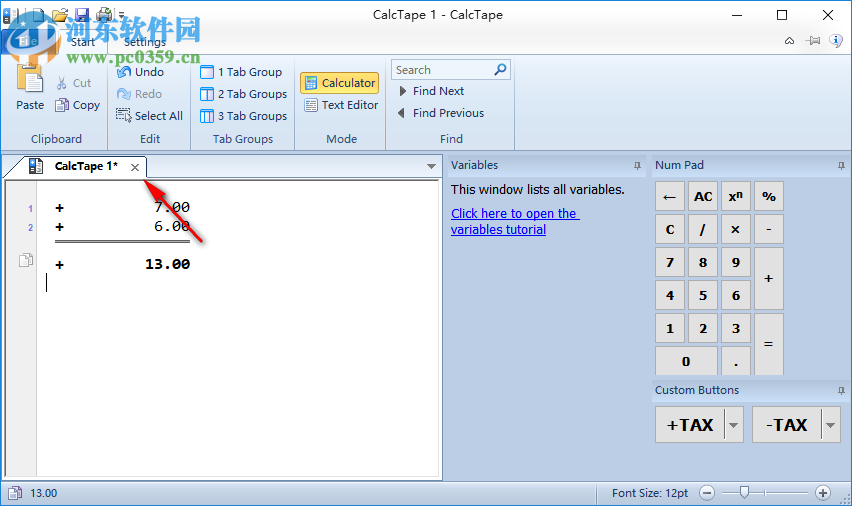Image resolution: width=852 pixels, height=506 pixels.
Task: Click the multiply key
Action: [x=736, y=229]
